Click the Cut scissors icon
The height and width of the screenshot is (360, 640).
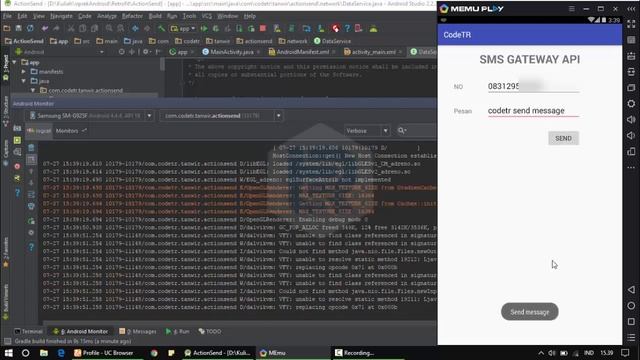[71, 29]
